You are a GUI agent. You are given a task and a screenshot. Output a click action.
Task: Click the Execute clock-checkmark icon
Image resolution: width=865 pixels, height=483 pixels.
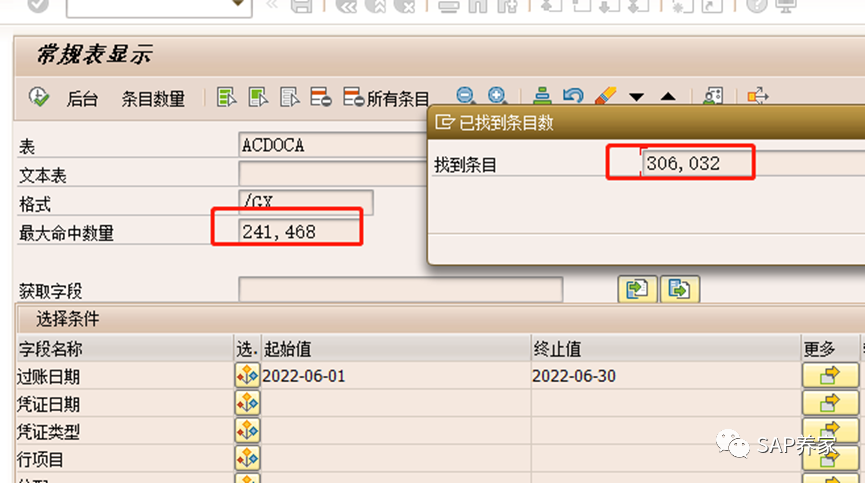[39, 97]
